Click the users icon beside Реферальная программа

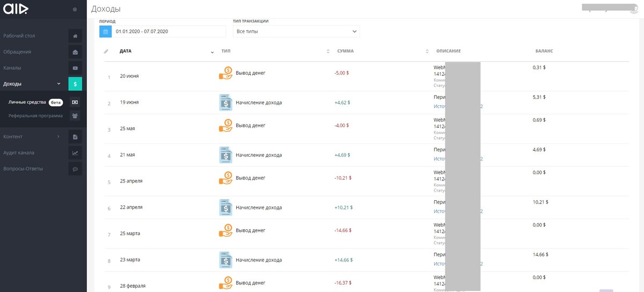[x=75, y=115]
